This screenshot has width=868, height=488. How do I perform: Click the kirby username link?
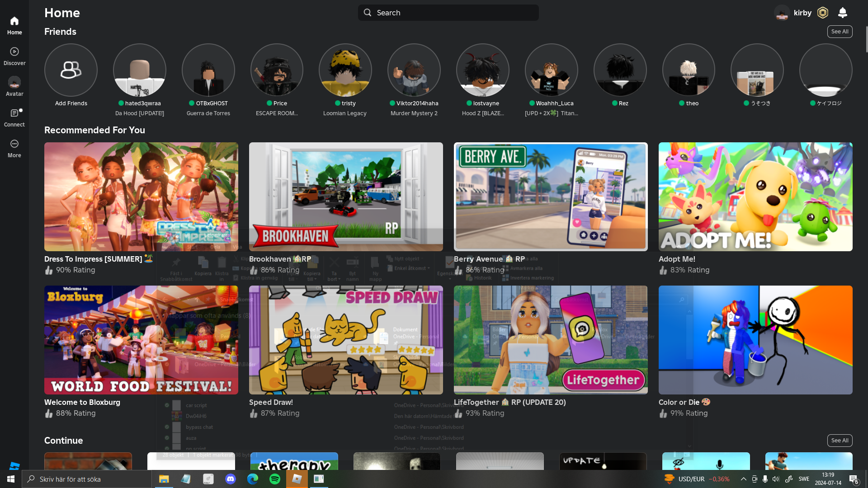[x=802, y=13]
